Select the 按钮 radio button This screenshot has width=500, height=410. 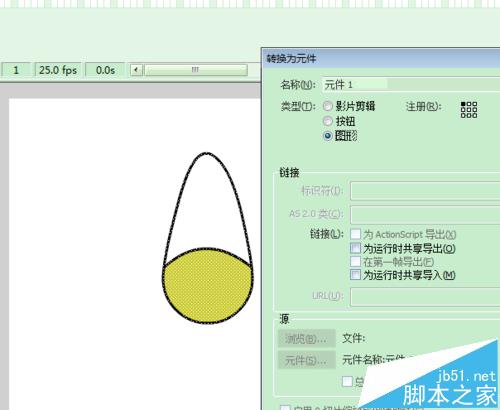pyautogui.click(x=328, y=121)
